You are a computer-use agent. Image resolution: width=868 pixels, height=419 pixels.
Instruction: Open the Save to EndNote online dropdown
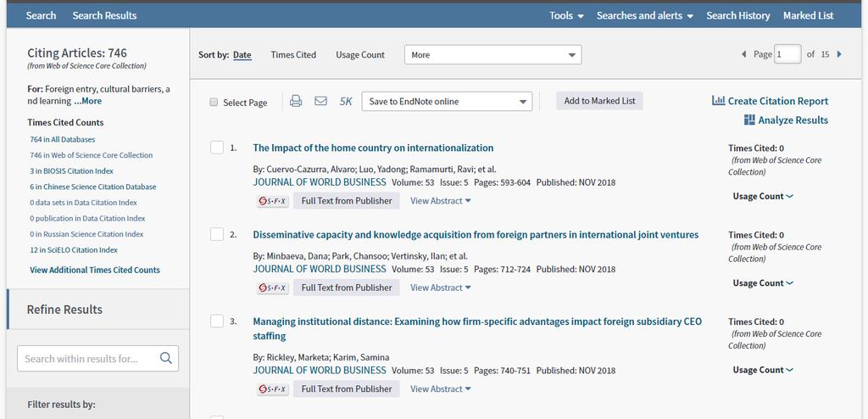[447, 102]
